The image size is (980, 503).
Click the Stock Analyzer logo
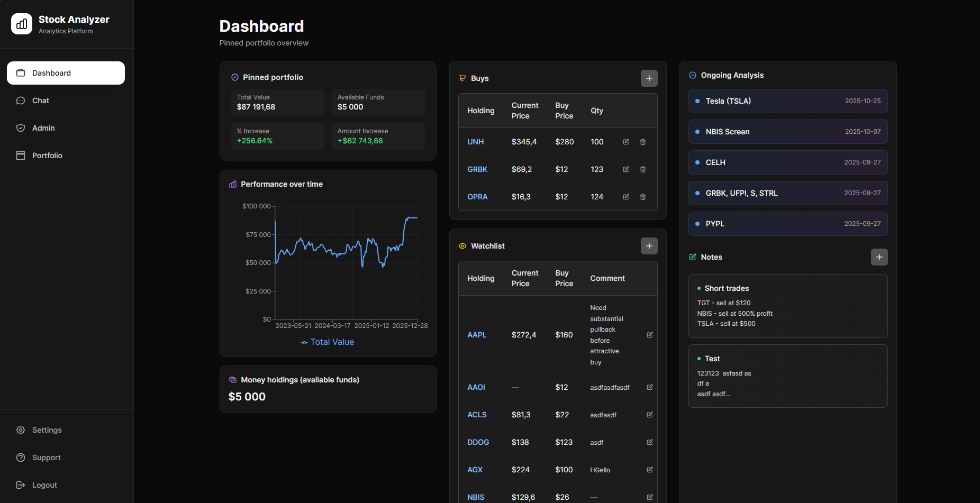tap(21, 23)
